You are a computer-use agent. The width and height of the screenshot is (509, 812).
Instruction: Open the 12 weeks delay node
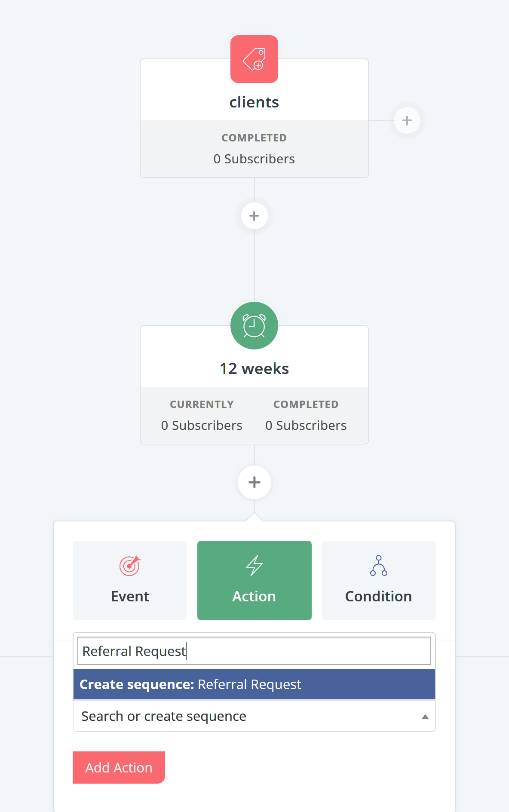tap(254, 368)
